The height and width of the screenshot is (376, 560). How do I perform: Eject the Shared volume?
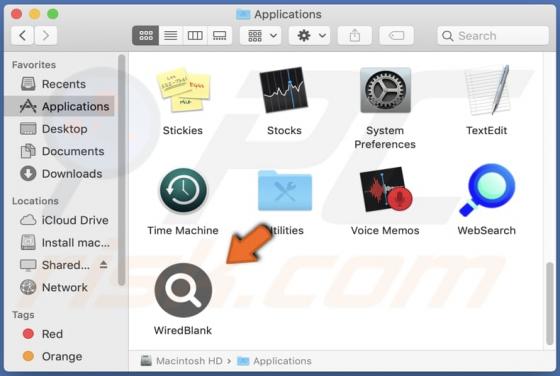(104, 265)
